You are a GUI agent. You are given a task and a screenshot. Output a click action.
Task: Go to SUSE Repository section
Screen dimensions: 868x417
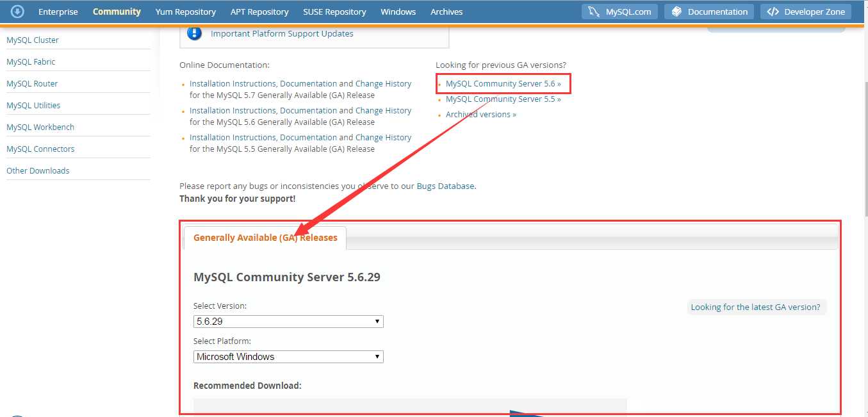pos(334,12)
